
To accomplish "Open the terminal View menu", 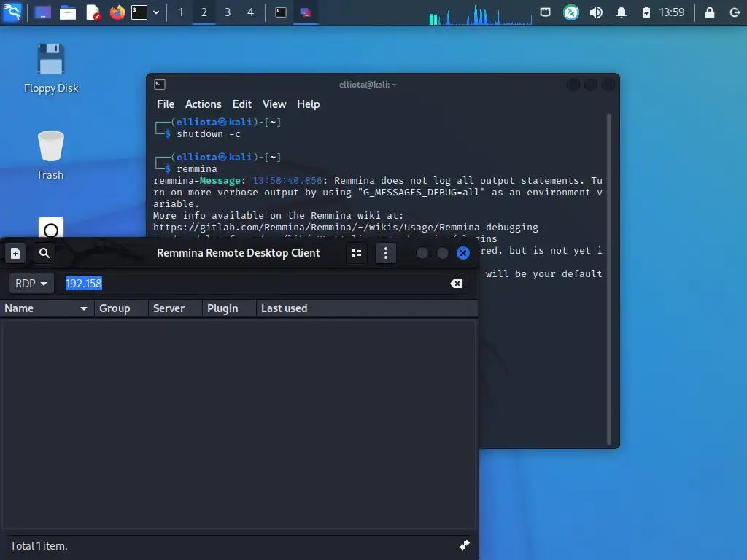I will pos(274,104).
